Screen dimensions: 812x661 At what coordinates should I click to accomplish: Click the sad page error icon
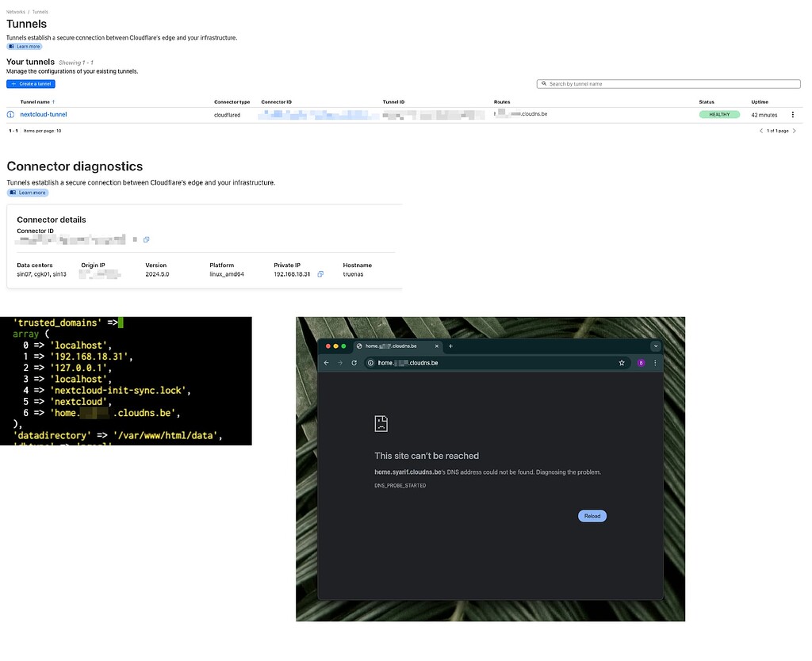click(x=381, y=423)
